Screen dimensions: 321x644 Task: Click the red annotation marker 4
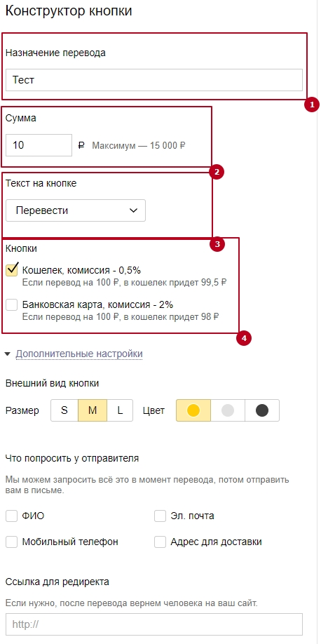(244, 338)
